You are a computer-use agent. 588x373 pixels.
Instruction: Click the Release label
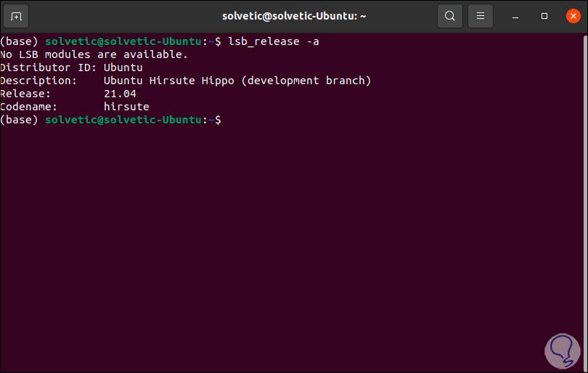[x=26, y=94]
